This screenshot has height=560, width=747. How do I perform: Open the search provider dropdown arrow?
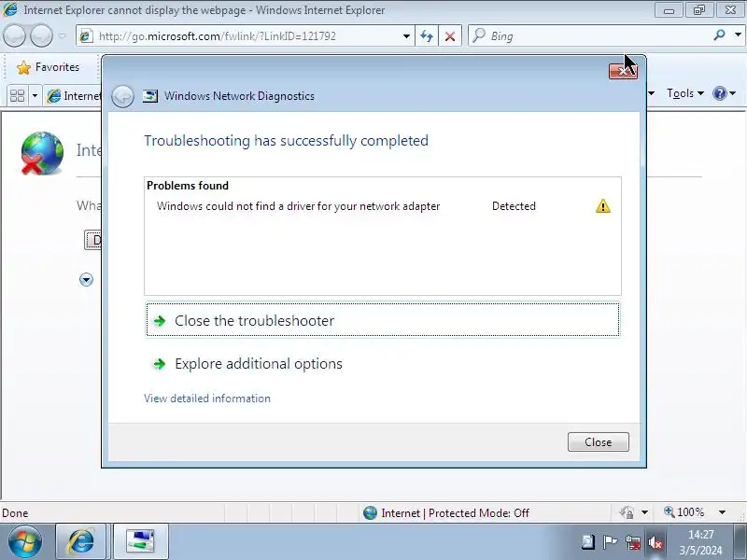tap(738, 35)
